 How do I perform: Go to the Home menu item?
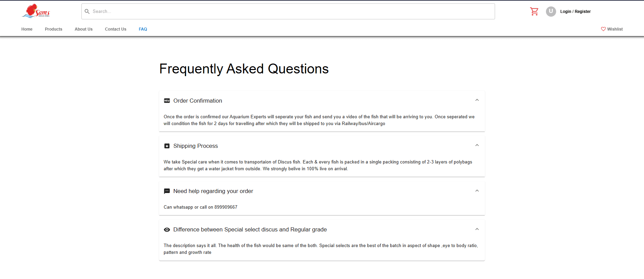pyautogui.click(x=27, y=29)
